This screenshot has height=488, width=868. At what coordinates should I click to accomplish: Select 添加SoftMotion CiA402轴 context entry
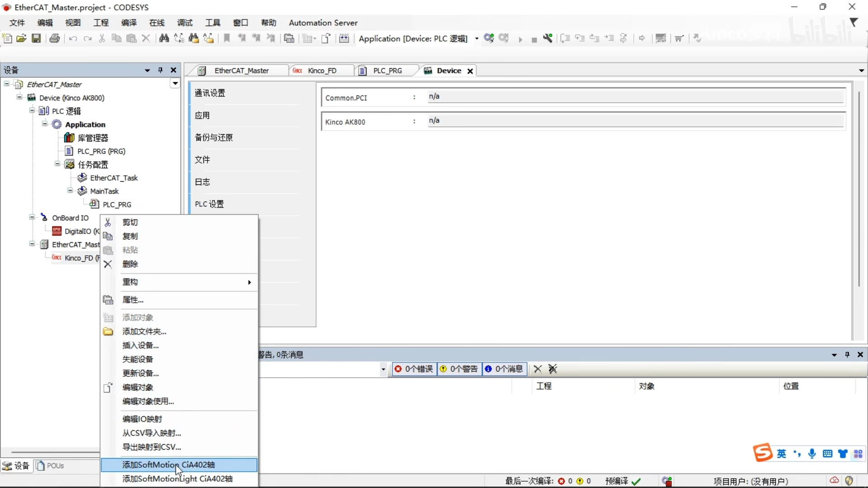click(x=179, y=465)
